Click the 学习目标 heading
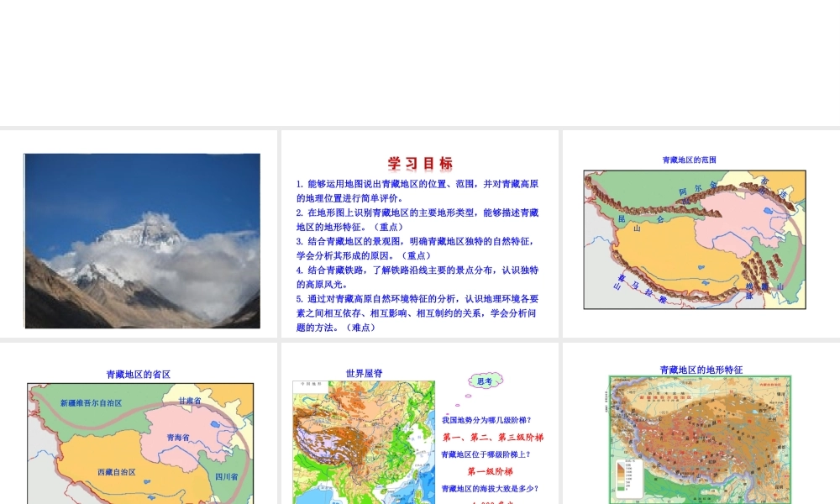 (421, 163)
